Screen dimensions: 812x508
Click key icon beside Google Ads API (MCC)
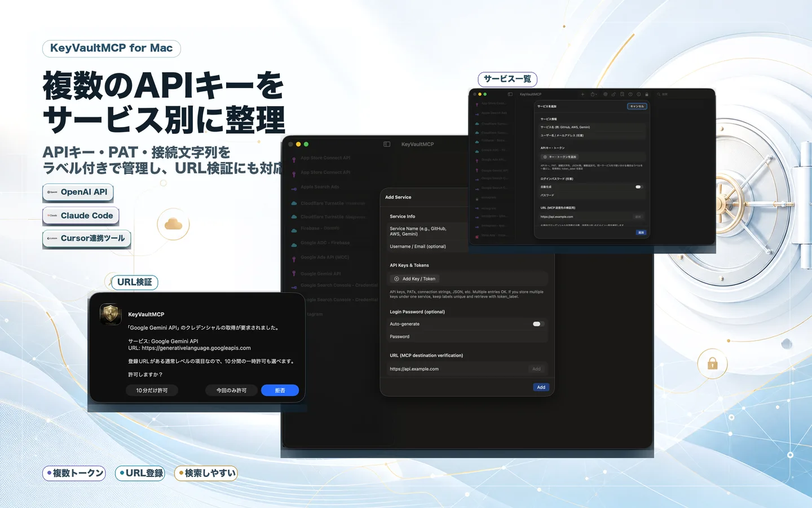(294, 259)
